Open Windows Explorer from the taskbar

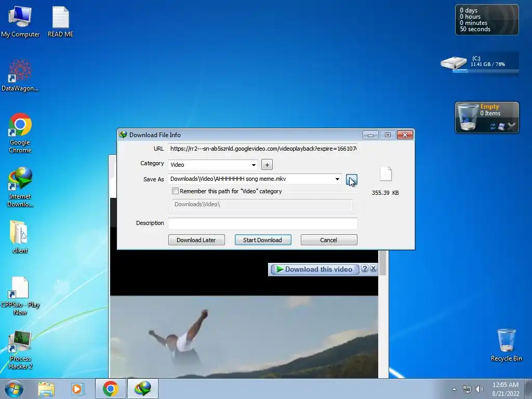[46, 389]
